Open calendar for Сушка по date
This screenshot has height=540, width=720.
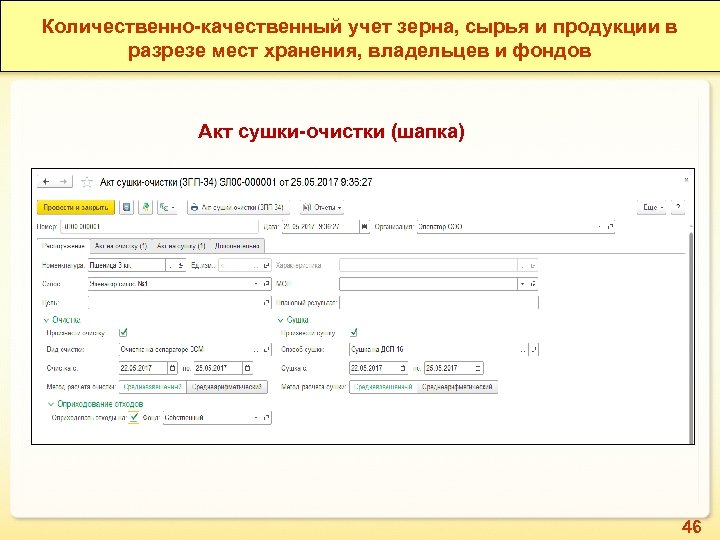[x=478, y=368]
